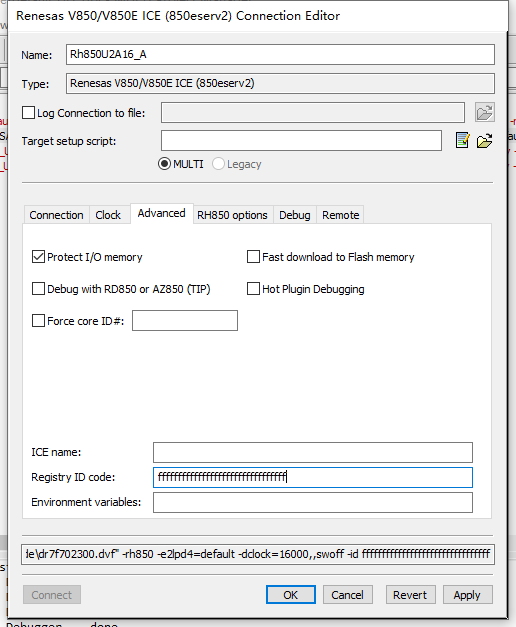Open the Clock tab
This screenshot has height=627, width=516.
(108, 215)
